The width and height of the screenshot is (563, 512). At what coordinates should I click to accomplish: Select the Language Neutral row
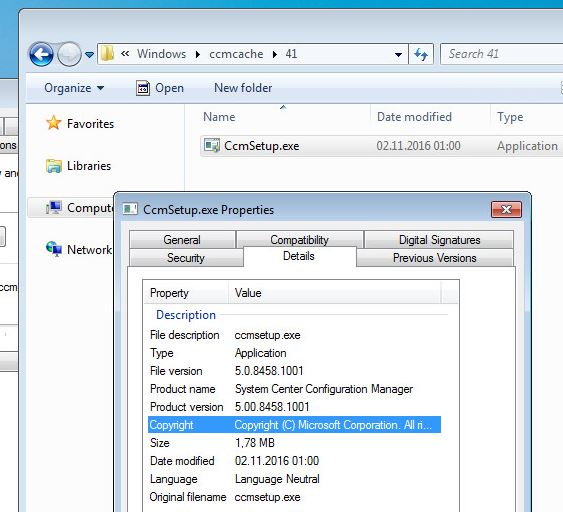pos(294,479)
